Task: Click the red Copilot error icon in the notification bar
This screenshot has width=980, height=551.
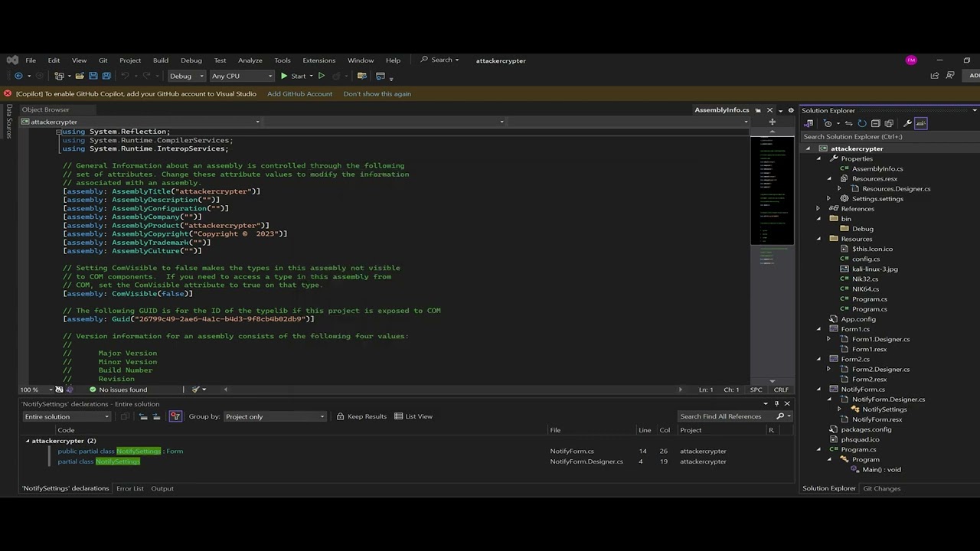Action: click(x=8, y=93)
